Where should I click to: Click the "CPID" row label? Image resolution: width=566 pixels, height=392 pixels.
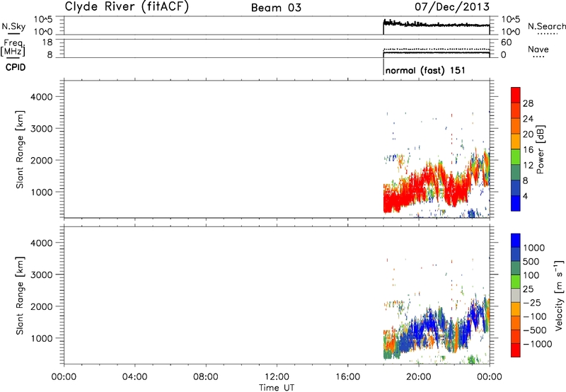point(16,67)
